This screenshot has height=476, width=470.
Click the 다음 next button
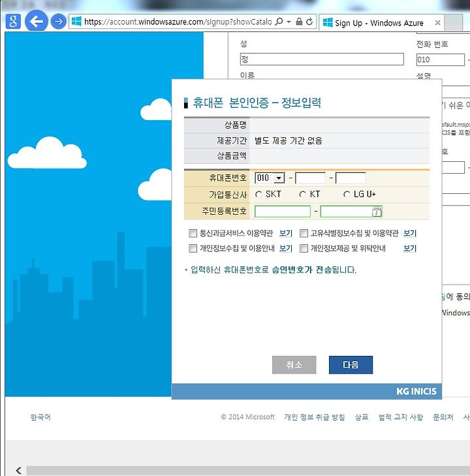coord(351,364)
